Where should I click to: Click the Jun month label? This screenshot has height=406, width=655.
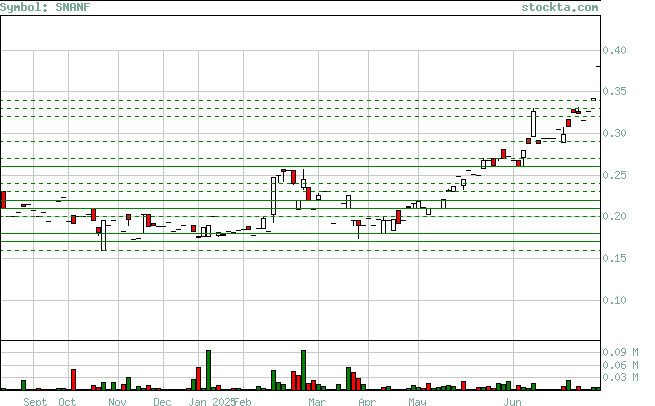click(512, 402)
